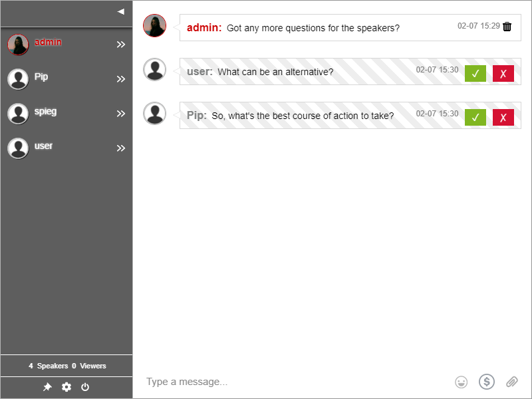This screenshot has height=399, width=532.
Task: Click the power logout icon
Action: pyautogui.click(x=85, y=387)
